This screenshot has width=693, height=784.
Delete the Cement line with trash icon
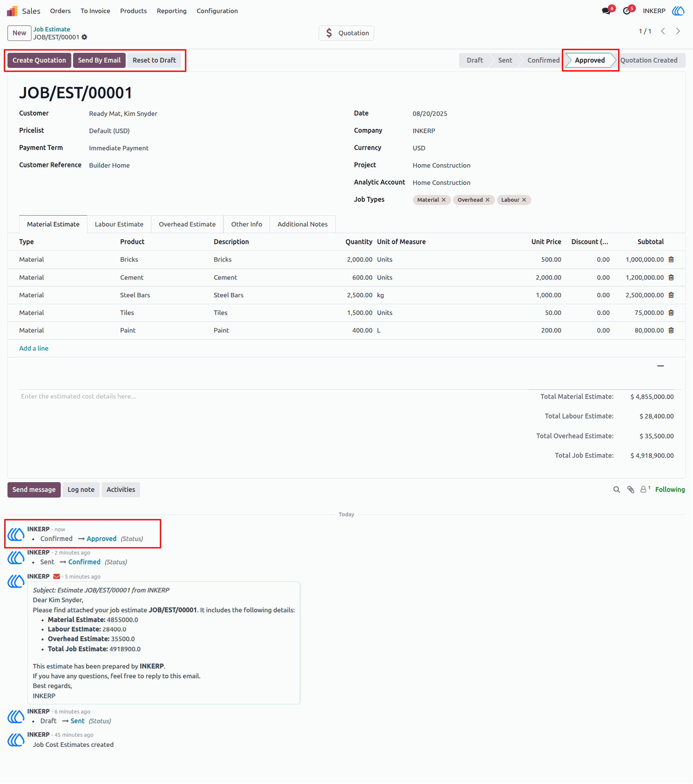671,277
